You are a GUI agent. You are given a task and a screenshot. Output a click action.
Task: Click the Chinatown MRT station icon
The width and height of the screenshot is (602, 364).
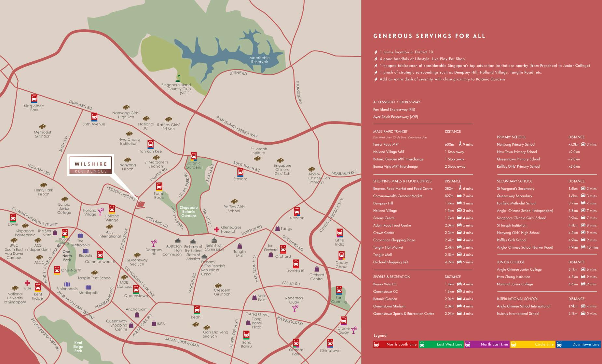330,343
